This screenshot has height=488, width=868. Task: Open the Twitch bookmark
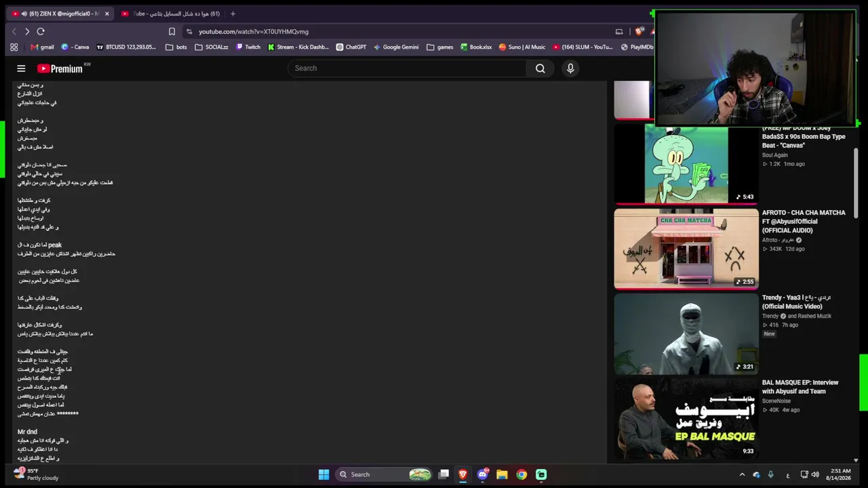248,47
